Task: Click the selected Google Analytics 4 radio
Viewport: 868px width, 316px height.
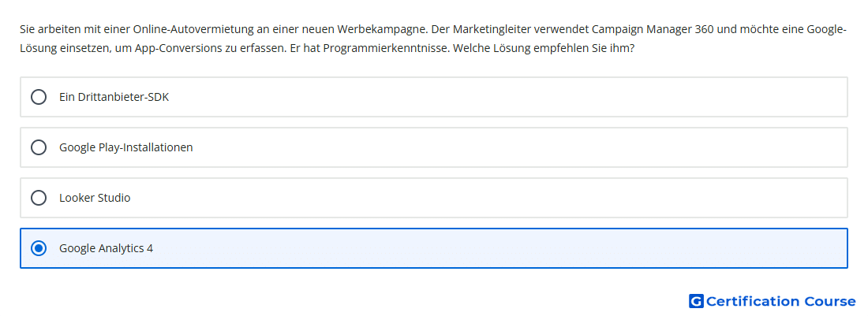Action: 38,248
